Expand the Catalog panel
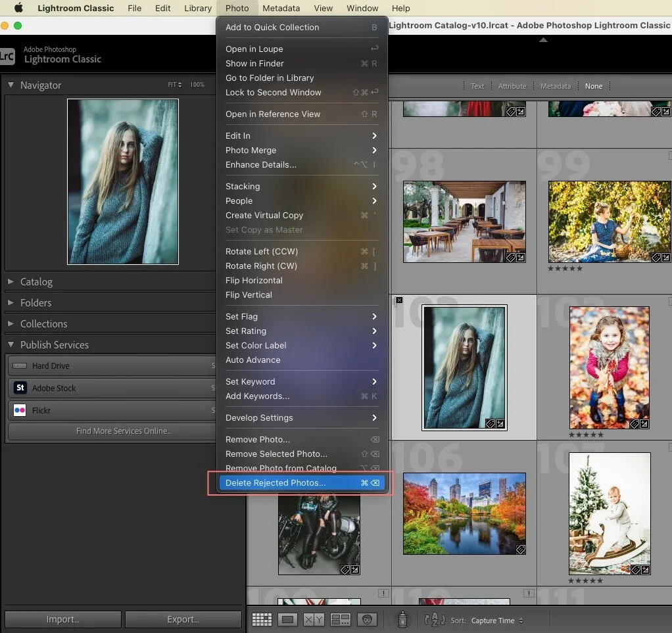672x633 pixels. [x=36, y=281]
